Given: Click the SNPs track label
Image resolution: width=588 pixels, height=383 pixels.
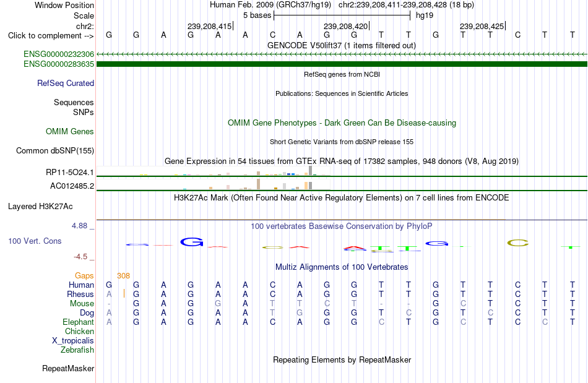Looking at the screenshot, I should tap(84, 112).
